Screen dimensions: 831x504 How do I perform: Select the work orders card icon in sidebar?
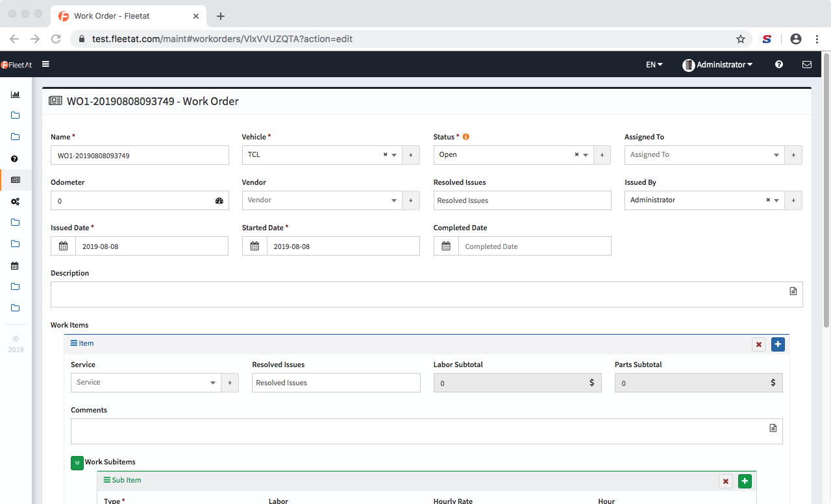pos(15,180)
